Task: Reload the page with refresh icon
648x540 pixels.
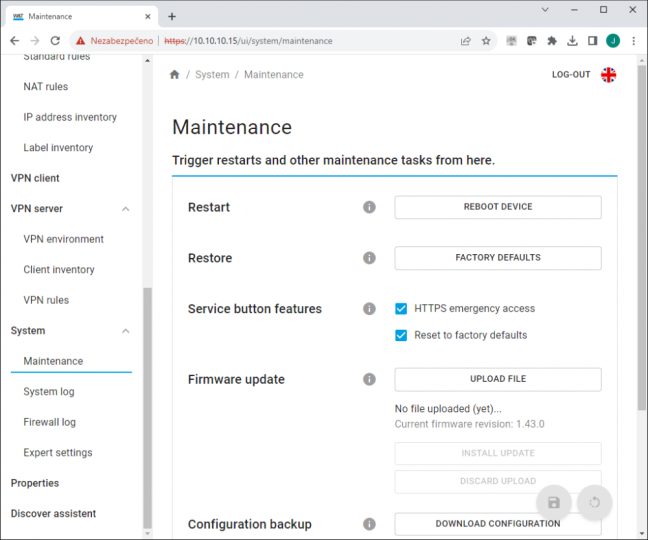Action: tap(55, 40)
